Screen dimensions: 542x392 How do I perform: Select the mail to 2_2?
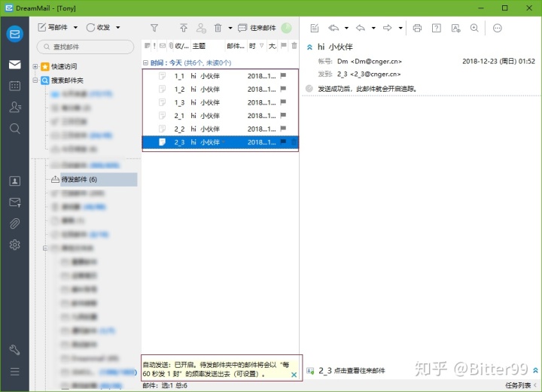(x=220, y=129)
